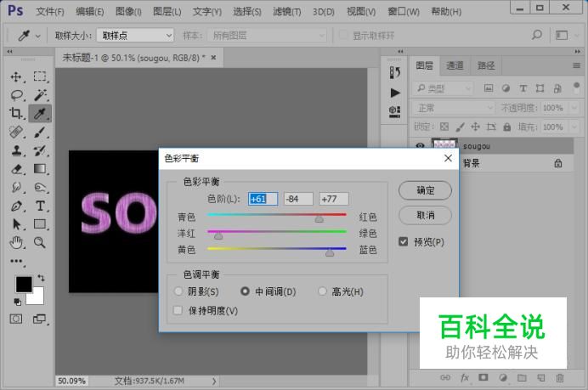Select the Eraser tool
The height and width of the screenshot is (390, 588).
[x=16, y=169]
